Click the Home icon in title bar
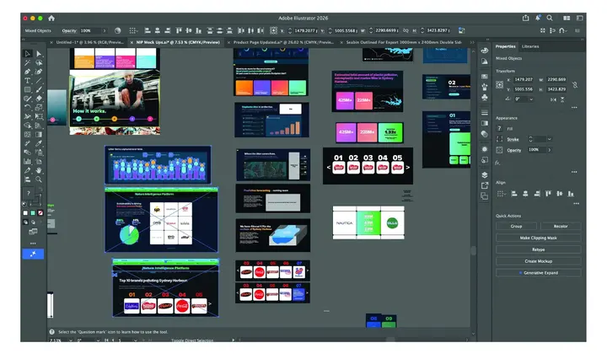 click(x=51, y=19)
